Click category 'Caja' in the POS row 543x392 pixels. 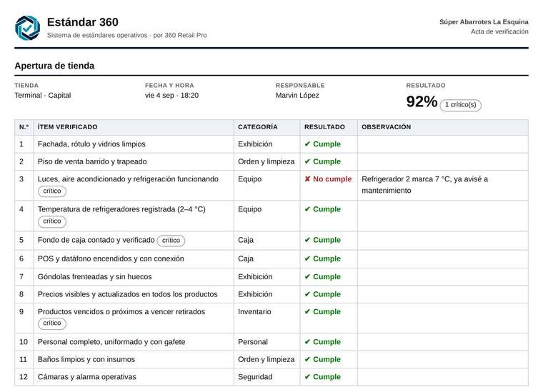(246, 258)
